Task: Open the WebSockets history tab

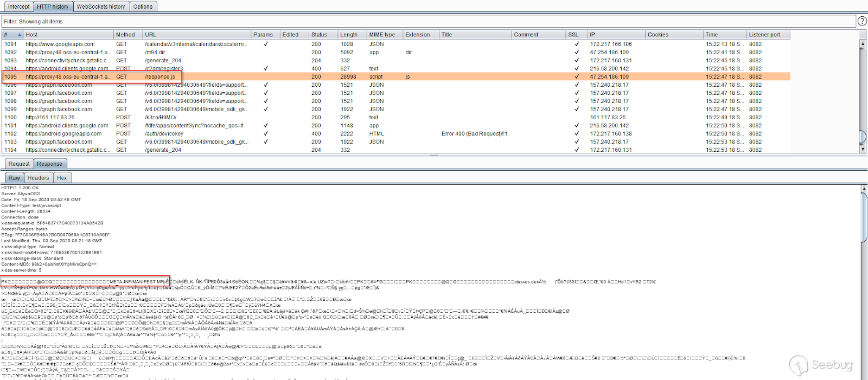Action: click(x=100, y=7)
